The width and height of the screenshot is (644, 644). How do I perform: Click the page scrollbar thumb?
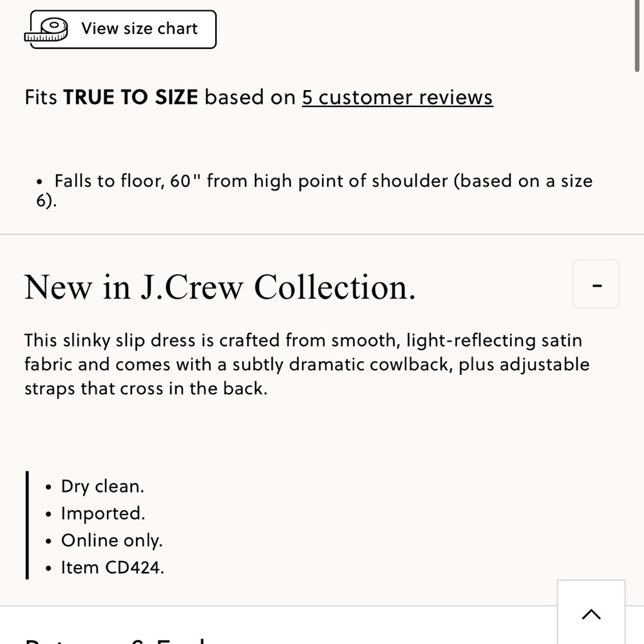(x=637, y=36)
